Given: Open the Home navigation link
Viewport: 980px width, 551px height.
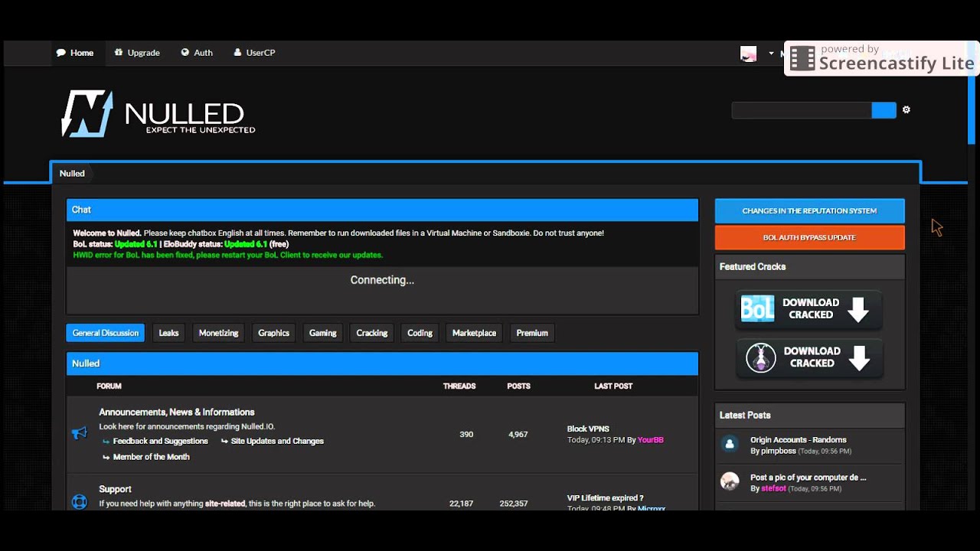Looking at the screenshot, I should click(75, 53).
